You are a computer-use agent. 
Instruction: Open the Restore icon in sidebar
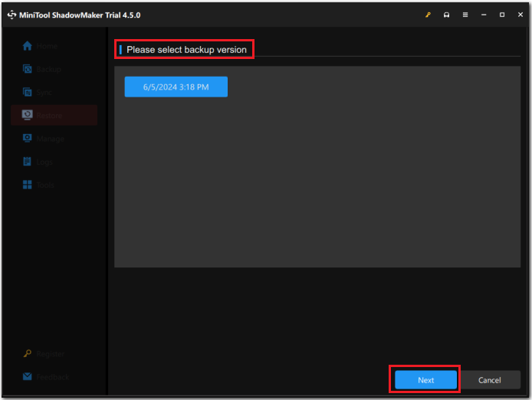pos(28,115)
